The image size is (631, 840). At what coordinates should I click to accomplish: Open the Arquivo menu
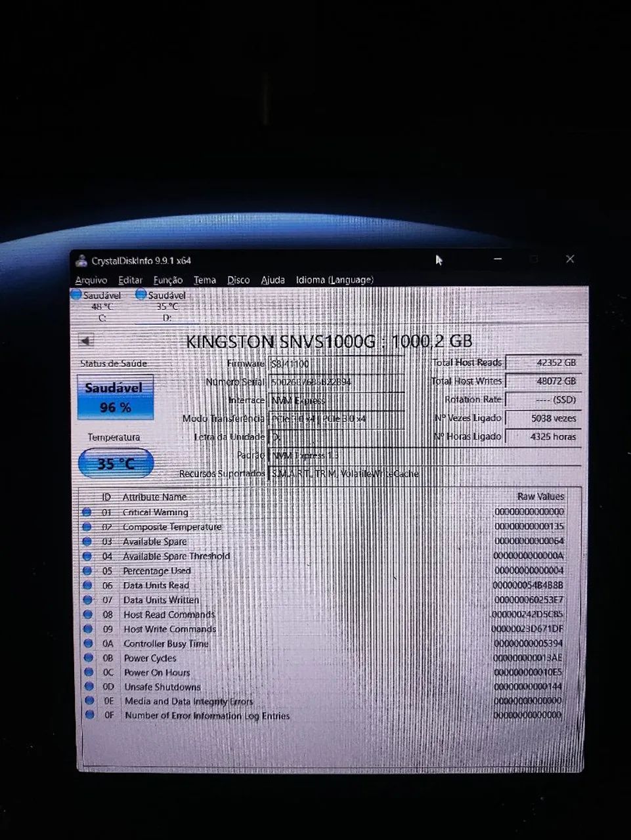(x=91, y=280)
